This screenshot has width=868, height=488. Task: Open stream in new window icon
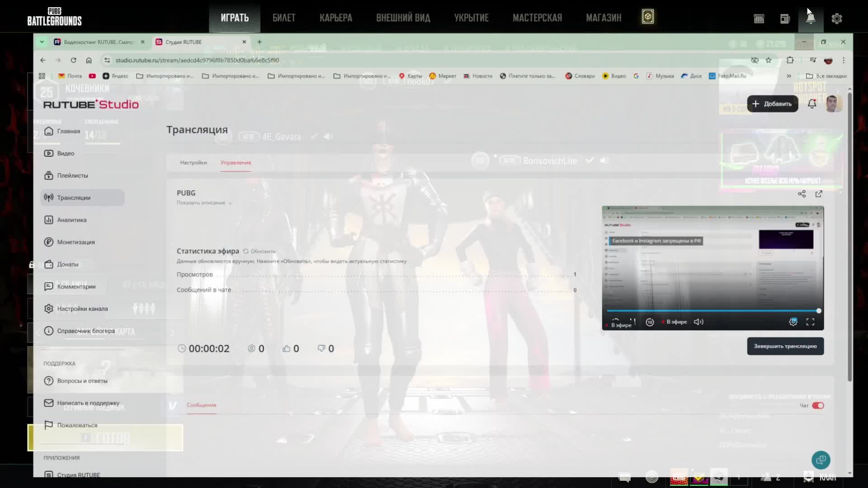(x=819, y=194)
